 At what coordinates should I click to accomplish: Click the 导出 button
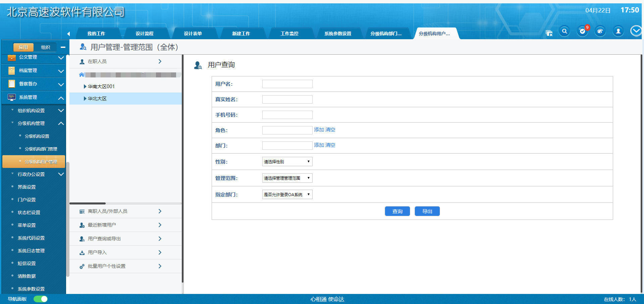427,211
